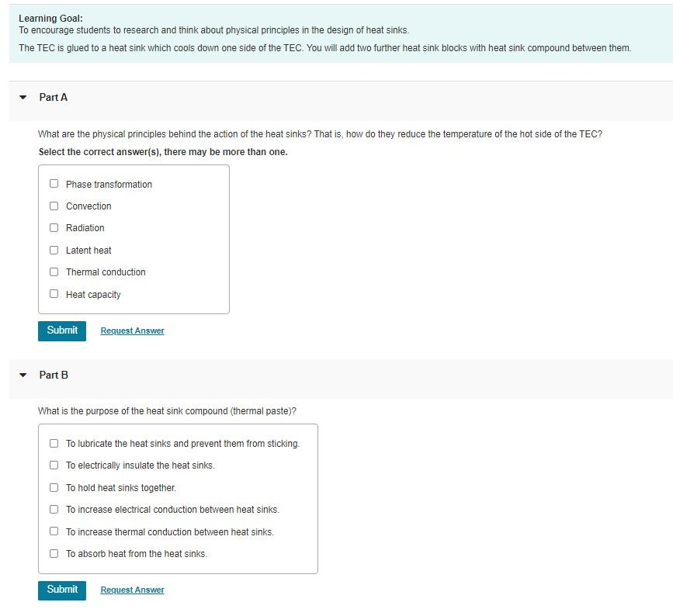This screenshot has height=616, width=673.
Task: Click the Part B heading label
Action: pyautogui.click(x=52, y=375)
